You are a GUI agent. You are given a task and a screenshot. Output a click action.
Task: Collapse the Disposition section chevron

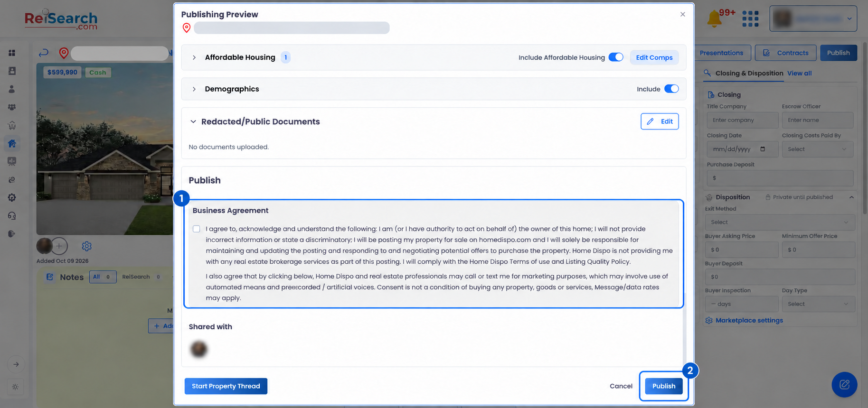click(x=851, y=197)
